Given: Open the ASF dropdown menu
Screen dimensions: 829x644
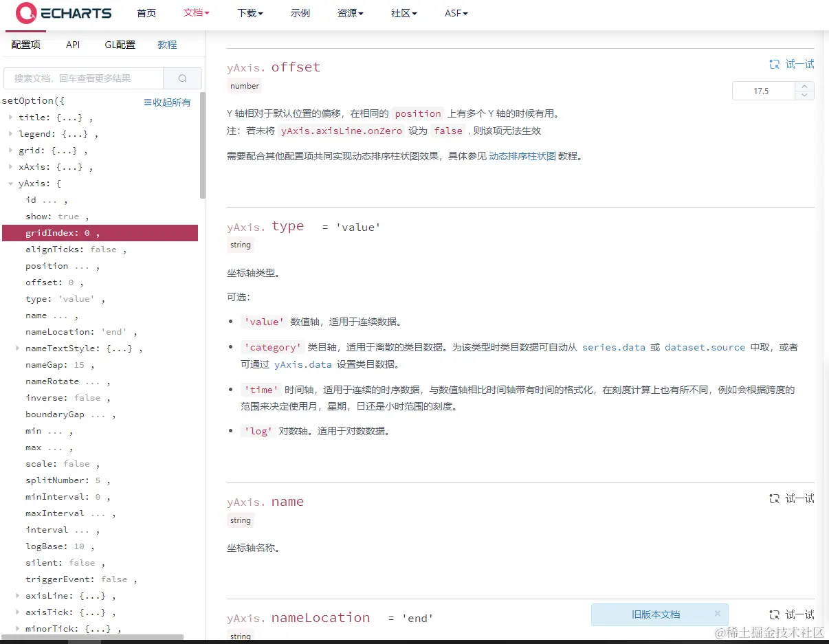Looking at the screenshot, I should tap(456, 13).
